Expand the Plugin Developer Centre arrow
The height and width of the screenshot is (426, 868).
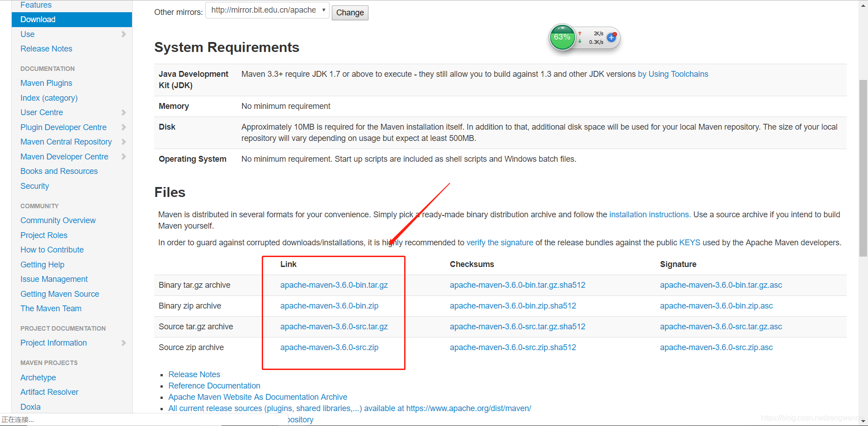[x=123, y=127]
